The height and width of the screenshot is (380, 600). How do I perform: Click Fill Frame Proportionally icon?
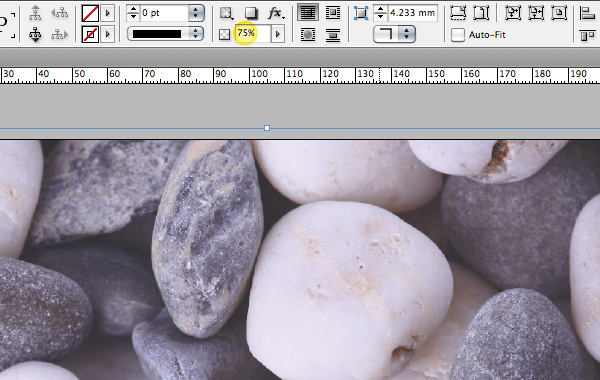click(458, 13)
